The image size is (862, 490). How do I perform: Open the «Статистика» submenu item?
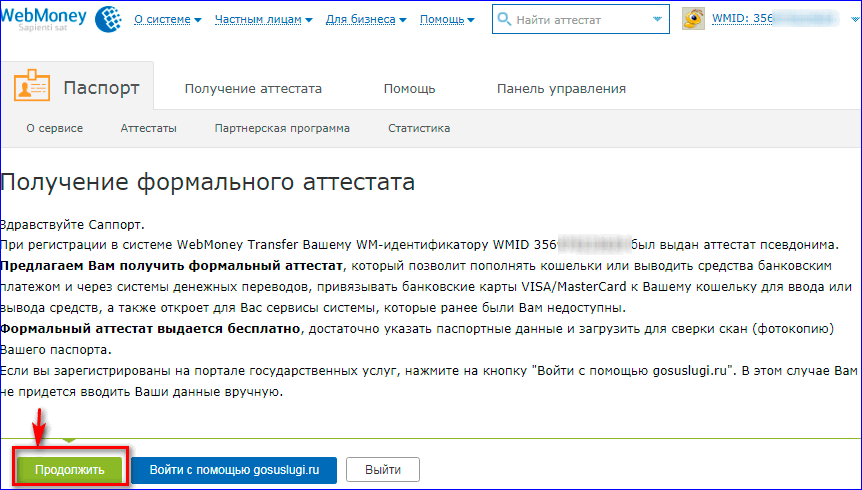(418, 128)
